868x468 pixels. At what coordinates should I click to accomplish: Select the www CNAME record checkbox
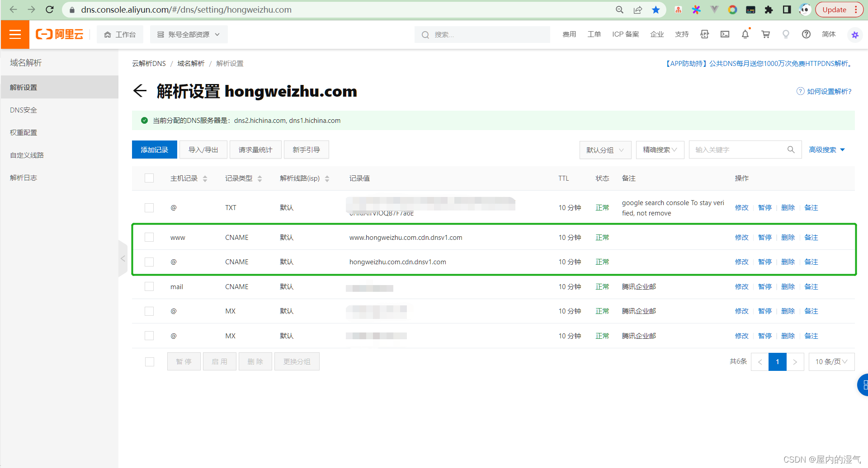(149, 237)
